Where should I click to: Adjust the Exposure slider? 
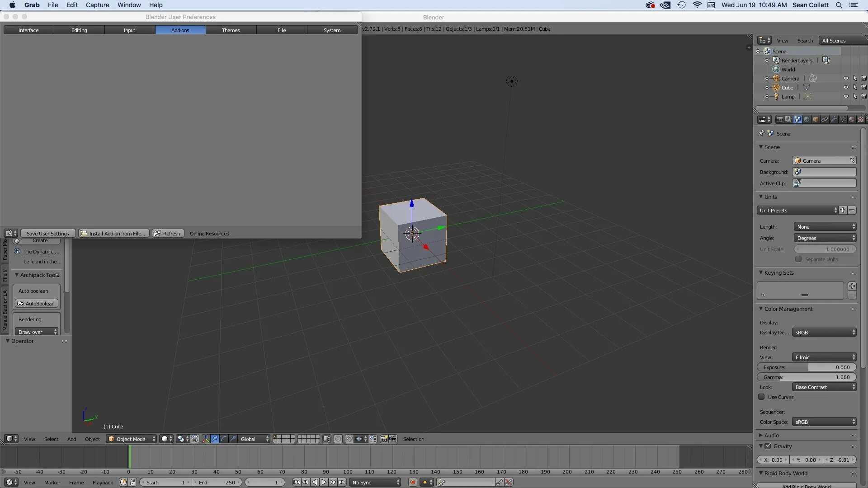click(807, 367)
